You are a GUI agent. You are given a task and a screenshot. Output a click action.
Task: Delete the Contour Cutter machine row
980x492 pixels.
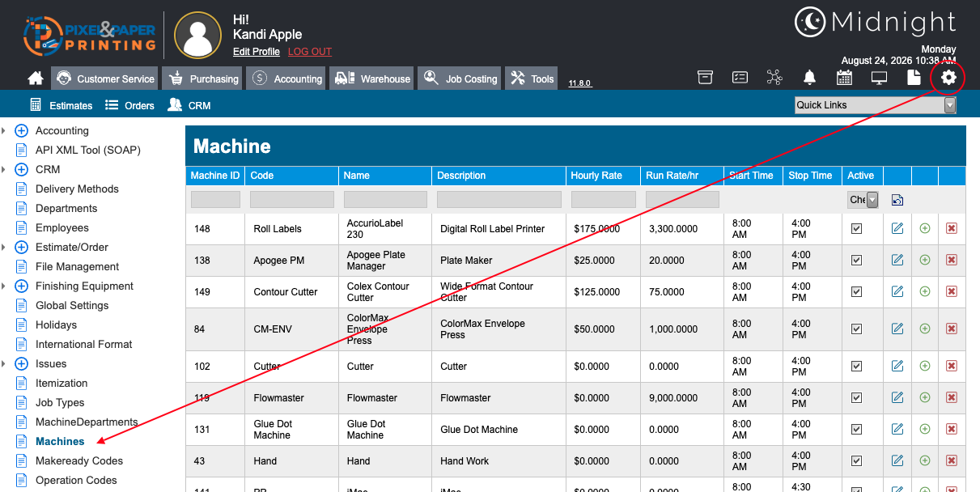952,292
